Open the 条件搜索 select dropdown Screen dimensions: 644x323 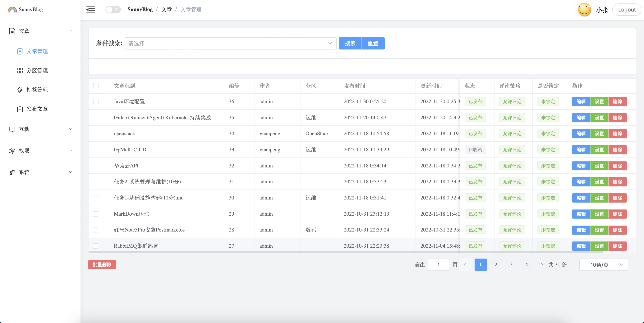230,44
